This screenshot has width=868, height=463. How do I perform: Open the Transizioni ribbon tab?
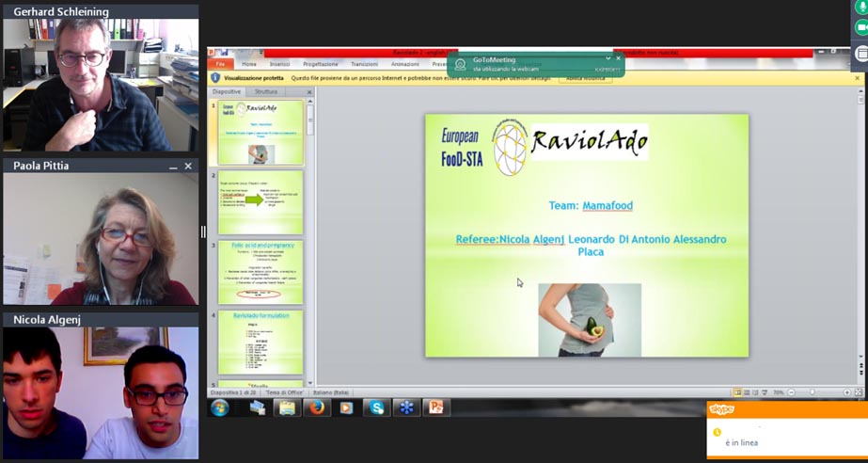point(364,64)
